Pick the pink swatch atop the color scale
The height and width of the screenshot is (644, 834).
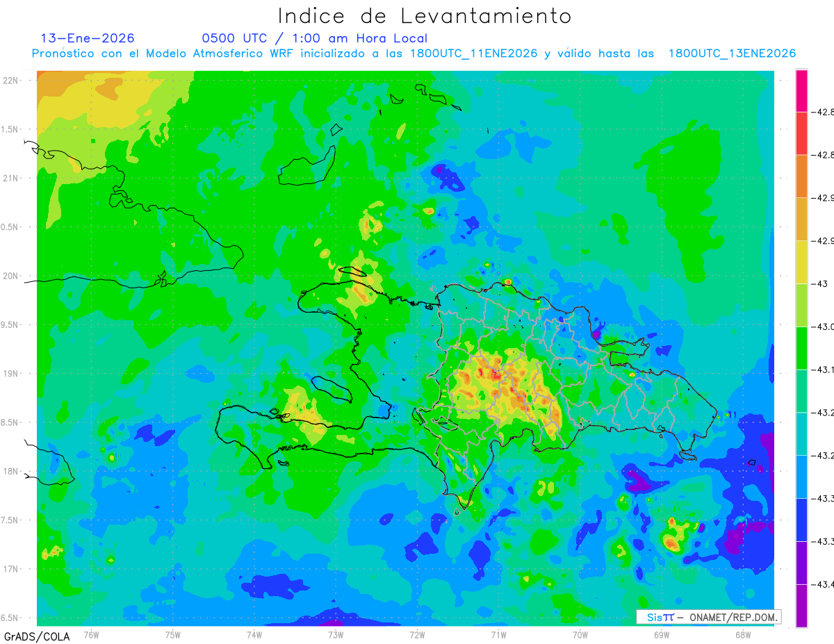(x=801, y=90)
